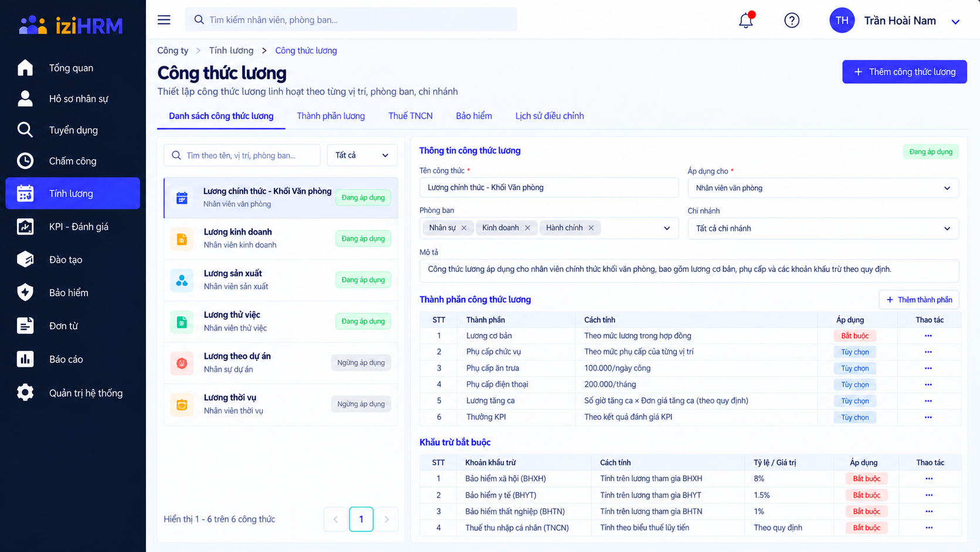Click the Quản trị hệ thống gear icon
The image size is (980, 552).
click(x=25, y=392)
